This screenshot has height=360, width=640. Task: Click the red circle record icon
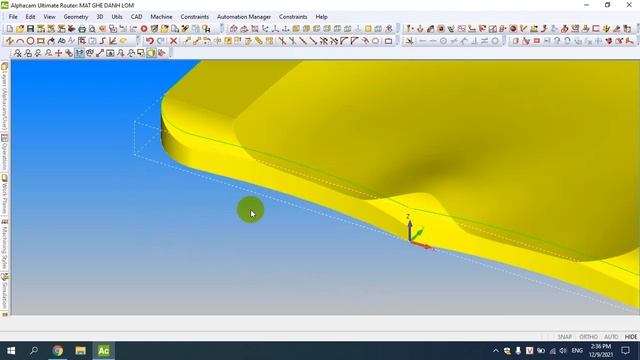point(144,29)
